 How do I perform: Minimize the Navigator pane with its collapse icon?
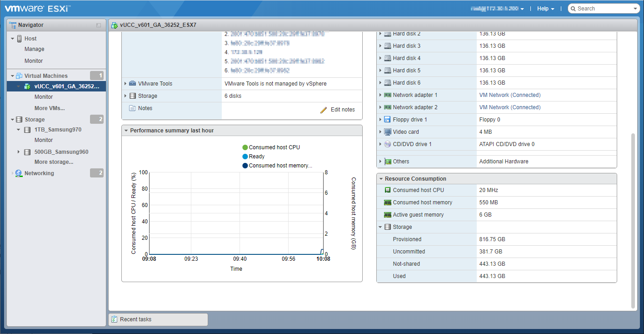click(x=99, y=25)
